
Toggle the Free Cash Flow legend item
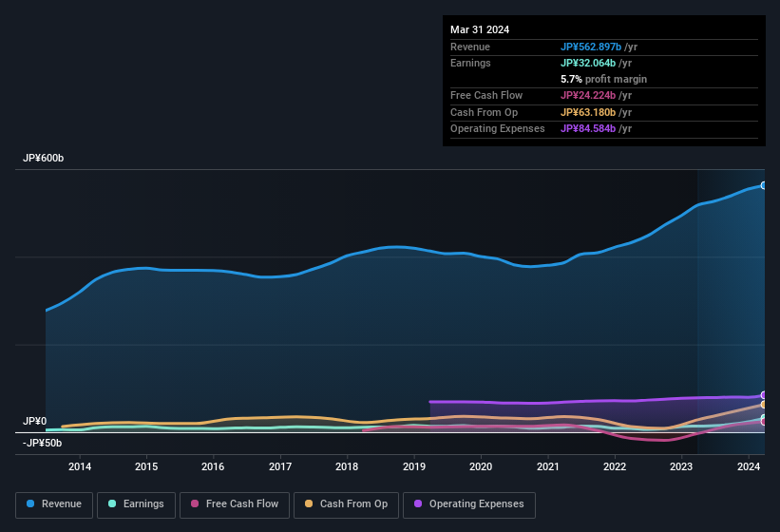tap(234, 503)
